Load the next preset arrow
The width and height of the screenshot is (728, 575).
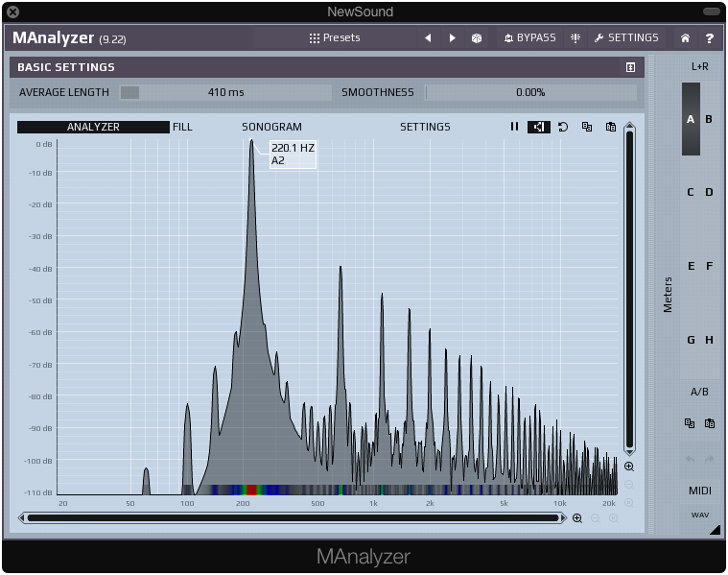click(x=452, y=37)
